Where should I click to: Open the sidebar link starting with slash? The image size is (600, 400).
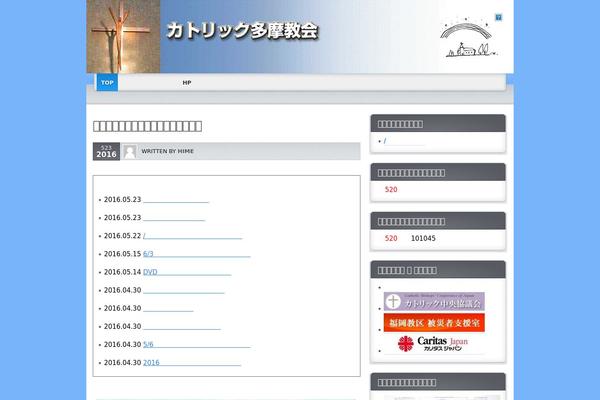(x=404, y=141)
